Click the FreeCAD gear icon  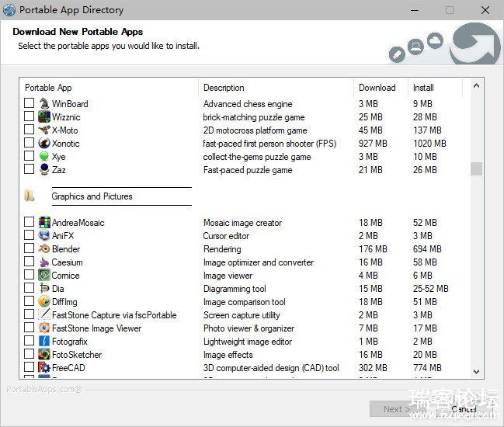(44, 367)
